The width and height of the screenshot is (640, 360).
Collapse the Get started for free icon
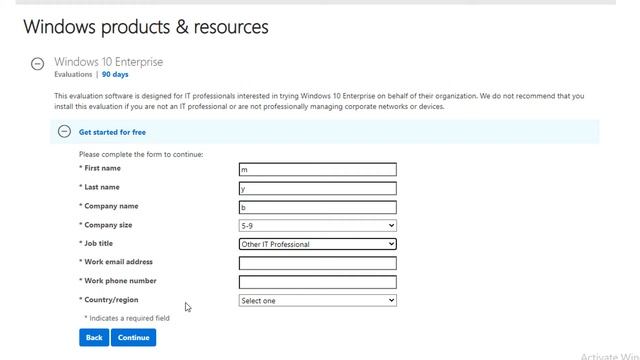point(64,131)
